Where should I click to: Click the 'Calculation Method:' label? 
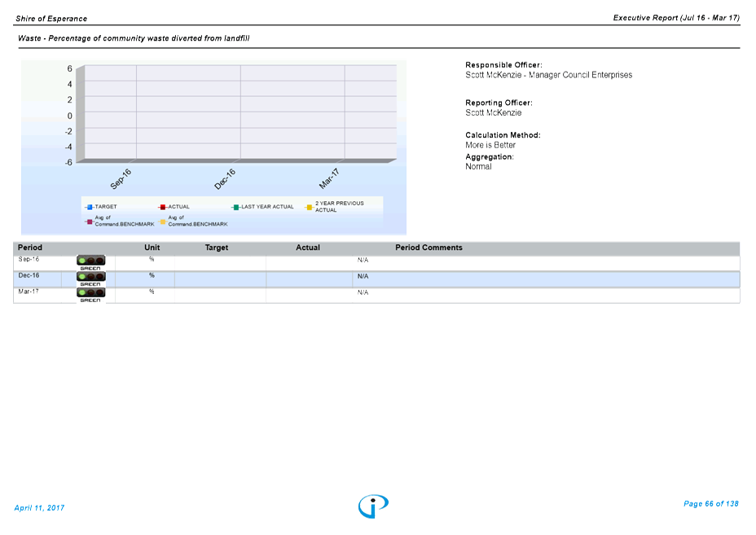[x=503, y=135]
